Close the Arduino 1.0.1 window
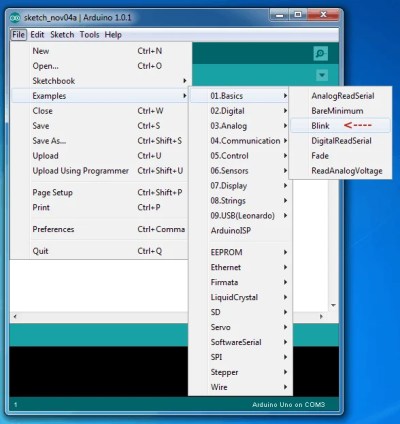 [x=323, y=15]
